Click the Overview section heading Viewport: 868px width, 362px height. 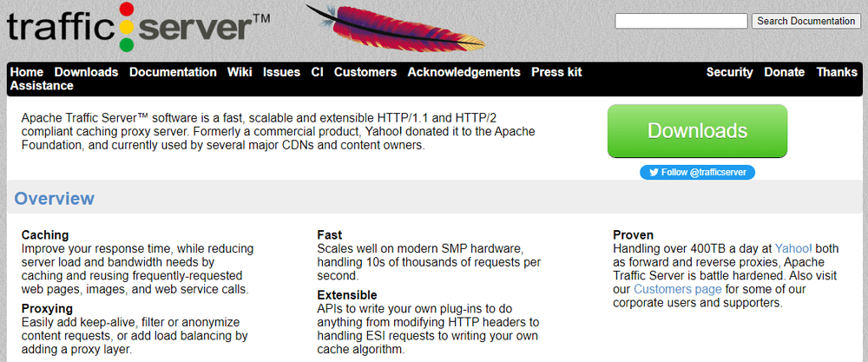[54, 198]
